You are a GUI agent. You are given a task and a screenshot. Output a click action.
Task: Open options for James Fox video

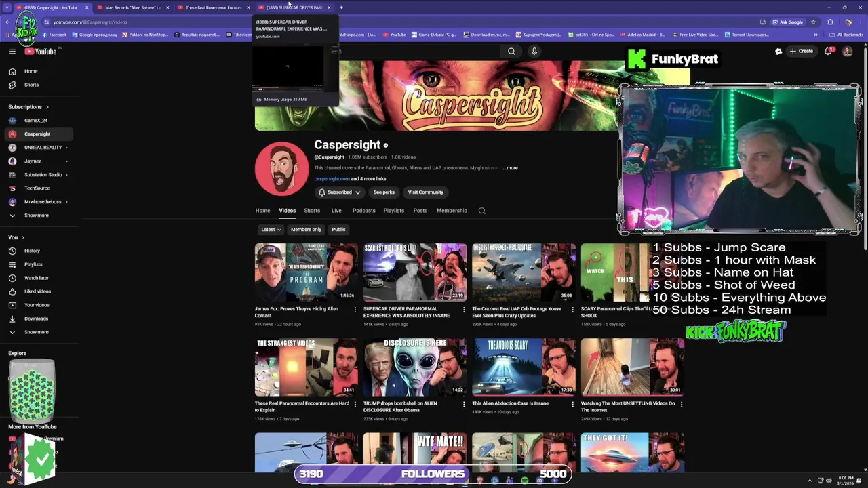click(355, 309)
